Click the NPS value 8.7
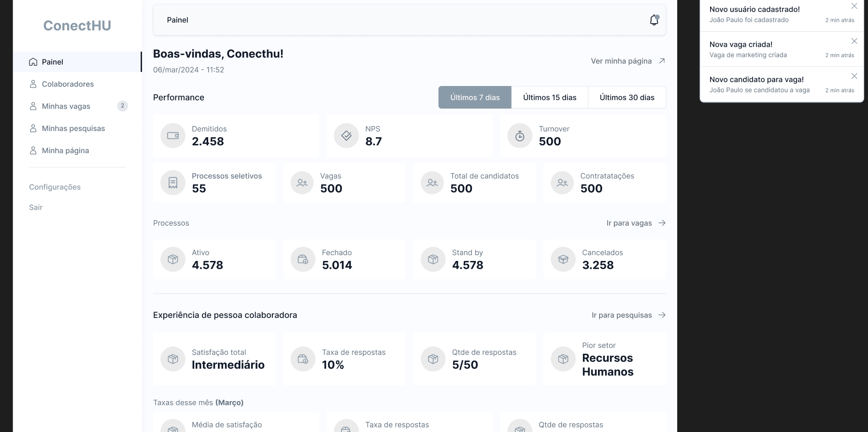This screenshot has height=432, width=868. (x=373, y=142)
